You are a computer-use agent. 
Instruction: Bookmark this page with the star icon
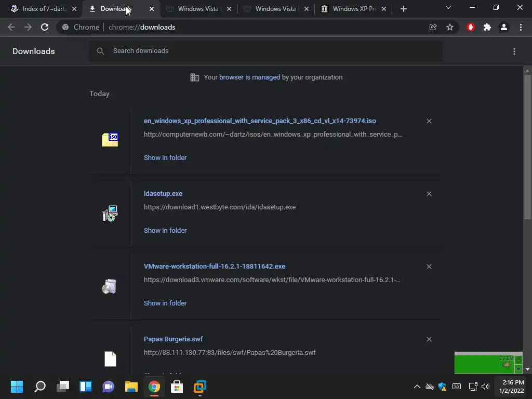tap(450, 27)
